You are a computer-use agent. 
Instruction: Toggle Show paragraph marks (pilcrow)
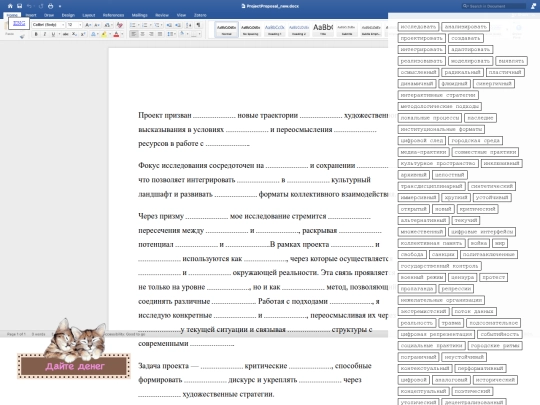[x=198, y=25]
